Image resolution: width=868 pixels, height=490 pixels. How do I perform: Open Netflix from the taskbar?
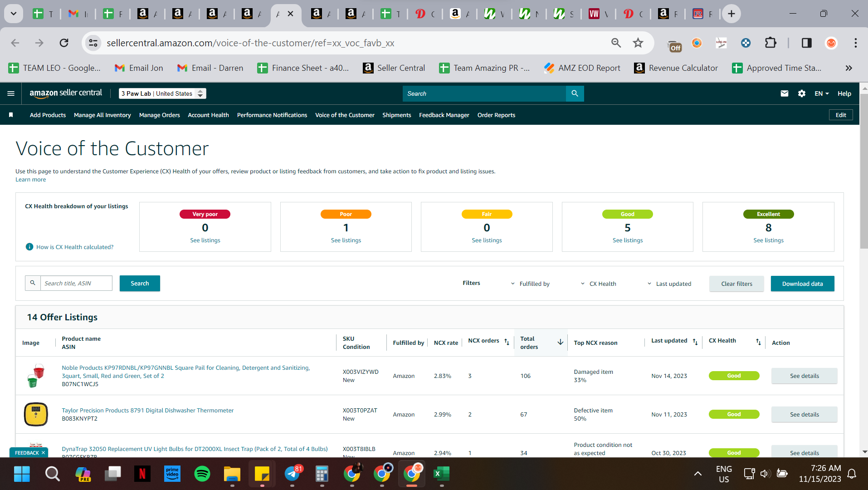(x=142, y=474)
